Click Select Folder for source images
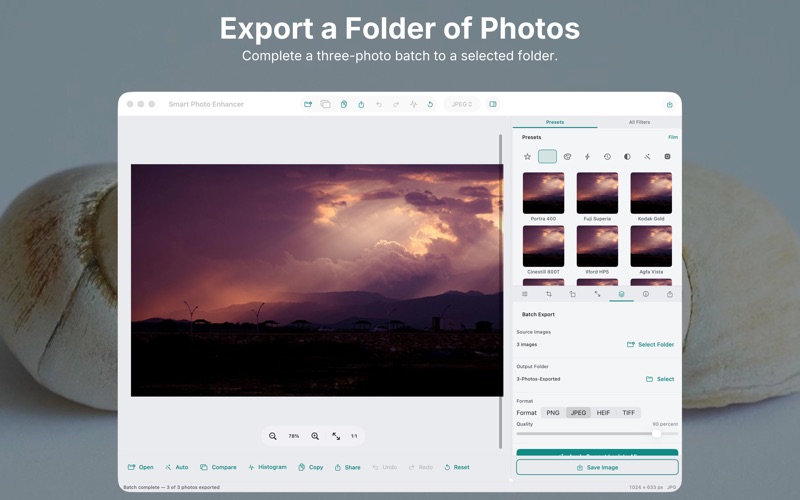The image size is (800, 500). (651, 344)
